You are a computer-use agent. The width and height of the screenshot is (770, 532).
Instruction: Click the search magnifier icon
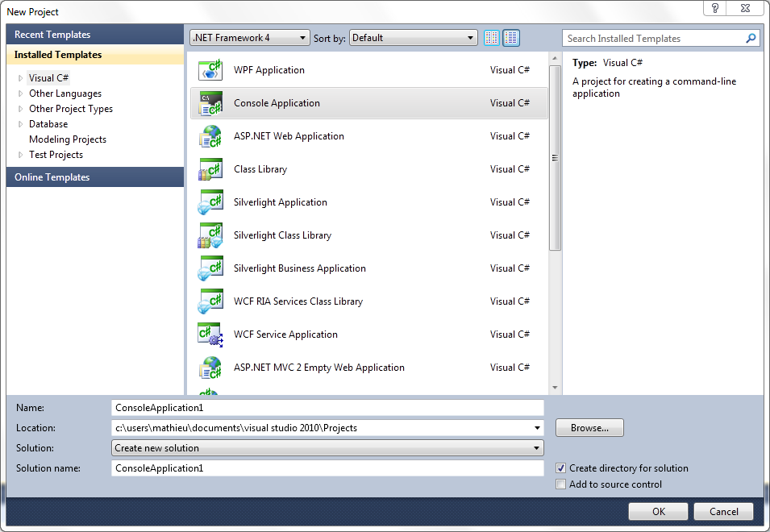click(x=751, y=38)
